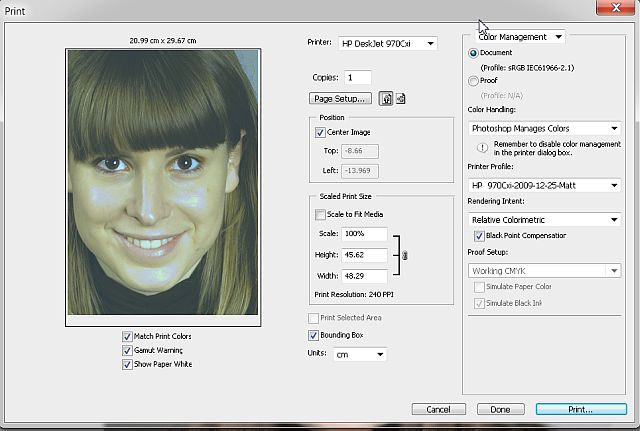
Task: Select portrait orientation icon
Action: [385, 98]
